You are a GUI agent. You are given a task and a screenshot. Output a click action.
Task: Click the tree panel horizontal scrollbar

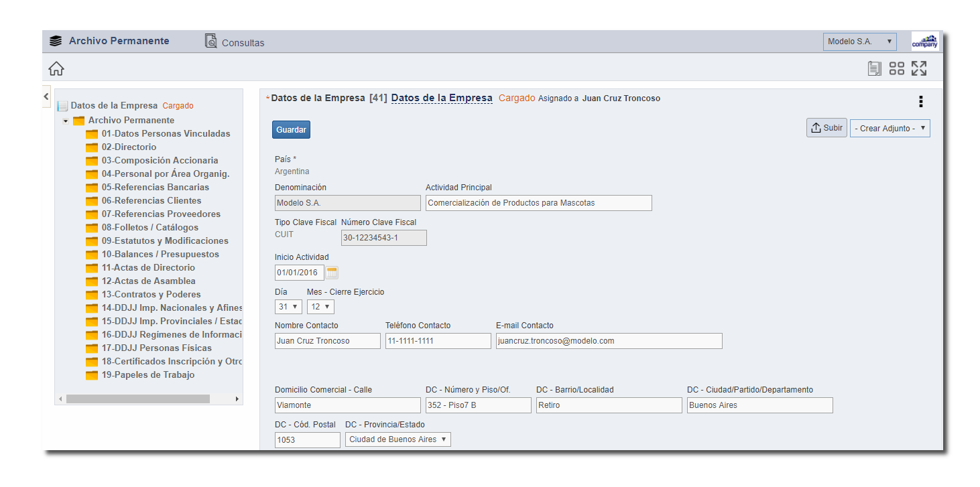click(137, 399)
